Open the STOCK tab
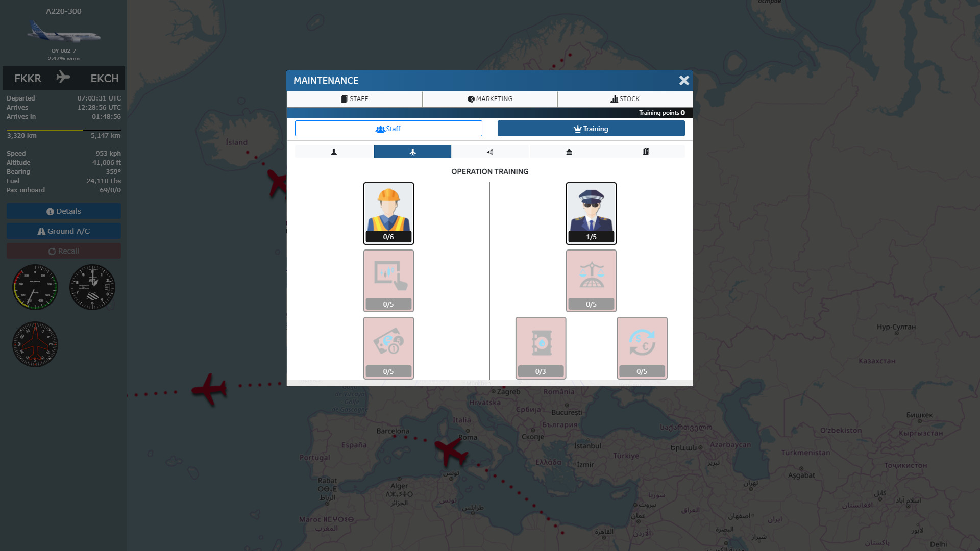This screenshot has height=551, width=980. (x=625, y=99)
